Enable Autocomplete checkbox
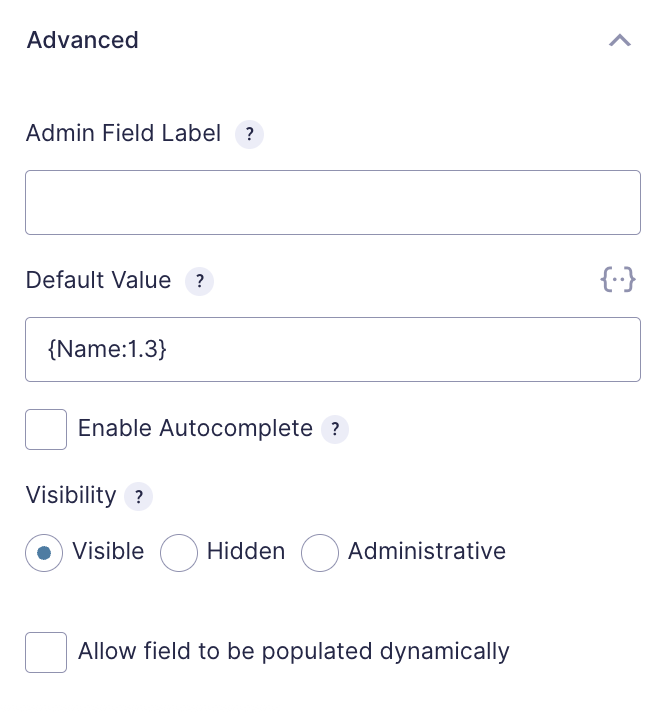 tap(46, 429)
